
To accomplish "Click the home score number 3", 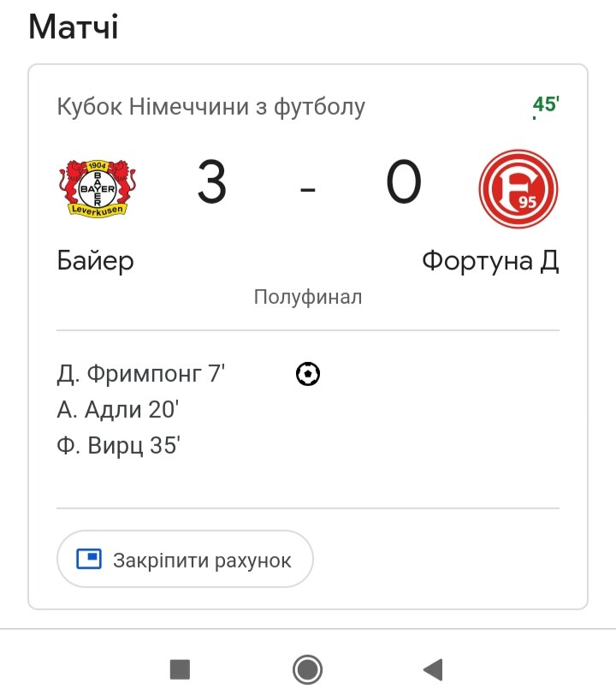I will pos(212,182).
